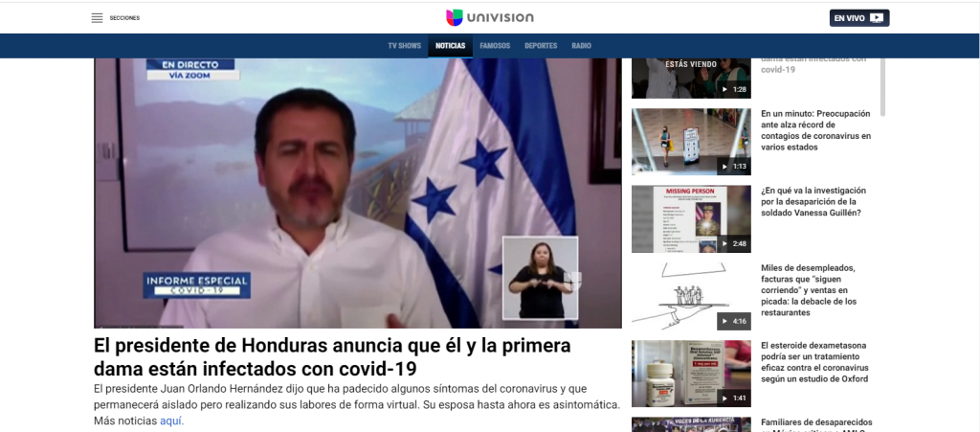Image resolution: width=980 pixels, height=432 pixels.
Task: Play the main Honduras president video
Action: point(358,193)
